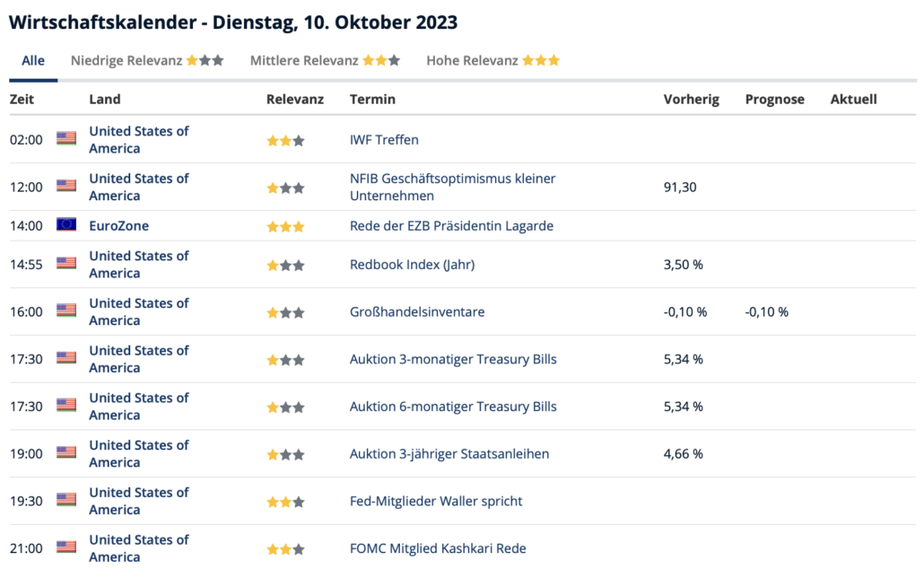
Task: Click the Prognose column header
Action: (775, 99)
